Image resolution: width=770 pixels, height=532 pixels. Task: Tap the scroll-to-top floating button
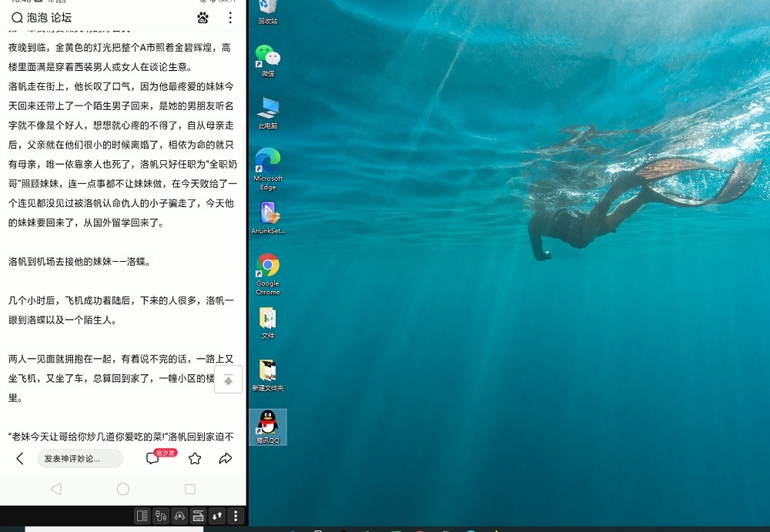[x=229, y=380]
